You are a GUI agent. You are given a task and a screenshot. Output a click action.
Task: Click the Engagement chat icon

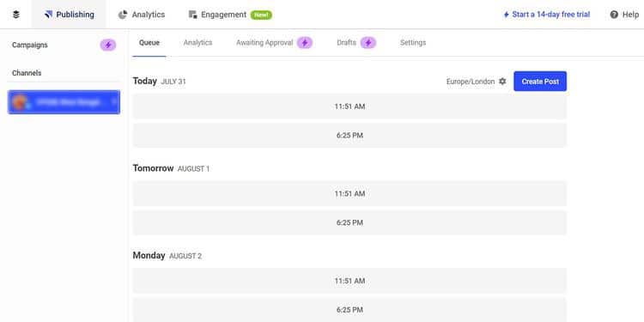point(192,15)
